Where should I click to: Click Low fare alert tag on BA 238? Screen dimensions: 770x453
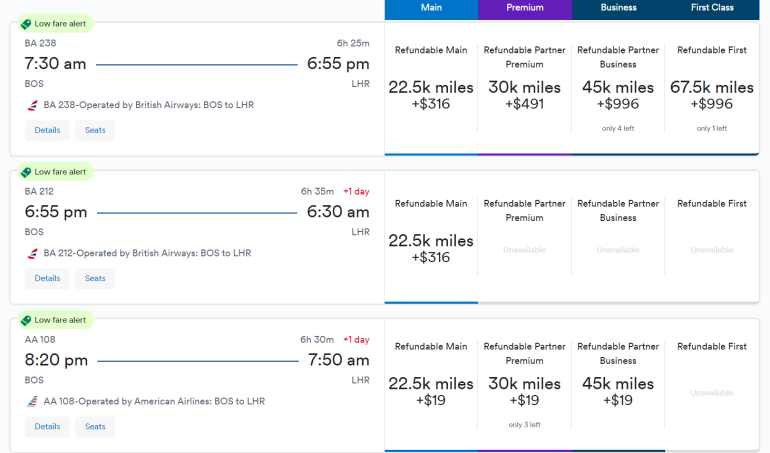[x=54, y=24]
